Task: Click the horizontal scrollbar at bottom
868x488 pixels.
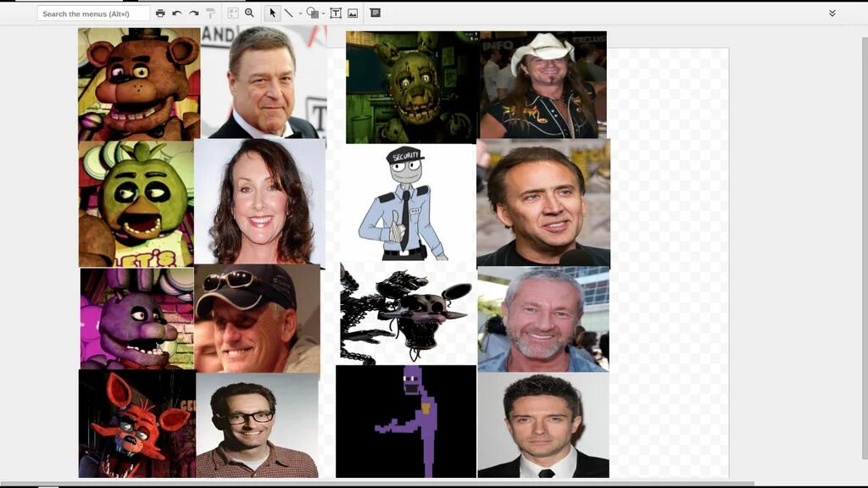Action: [x=376, y=484]
